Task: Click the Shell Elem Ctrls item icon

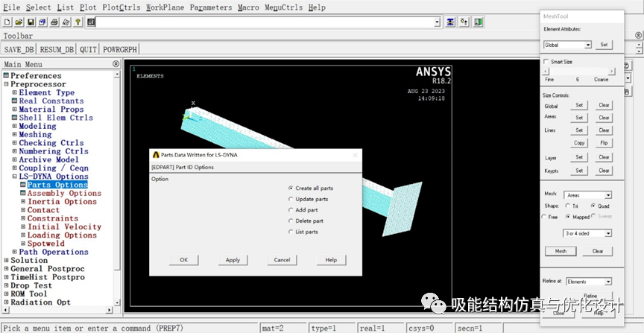Action: pyautogui.click(x=14, y=118)
